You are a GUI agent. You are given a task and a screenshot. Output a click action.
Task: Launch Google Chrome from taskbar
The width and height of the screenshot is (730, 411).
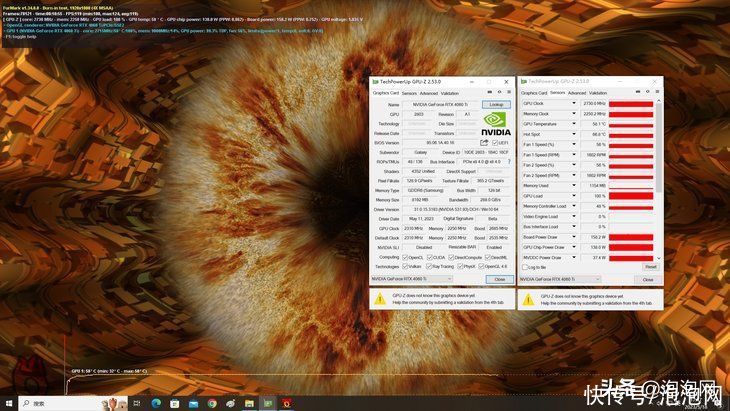212,403
